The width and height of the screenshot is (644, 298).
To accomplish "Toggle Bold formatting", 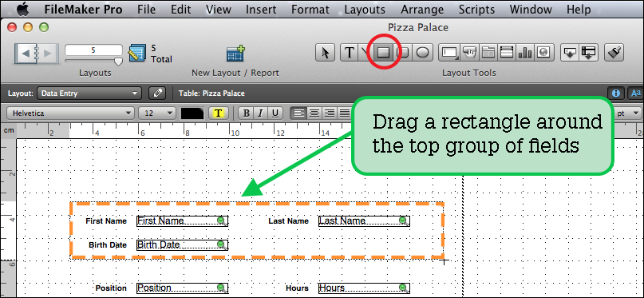I will click(246, 113).
